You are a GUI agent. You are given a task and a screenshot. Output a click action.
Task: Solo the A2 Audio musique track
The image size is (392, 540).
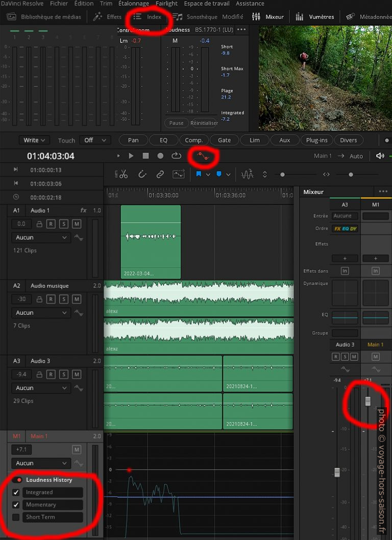point(64,299)
